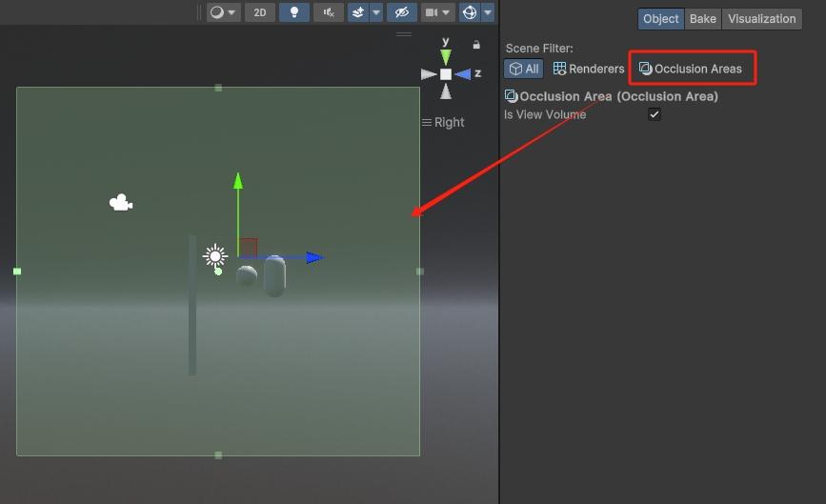The image size is (826, 504).
Task: Toggle scene effects (skybox/fog) button
Action: (x=357, y=12)
